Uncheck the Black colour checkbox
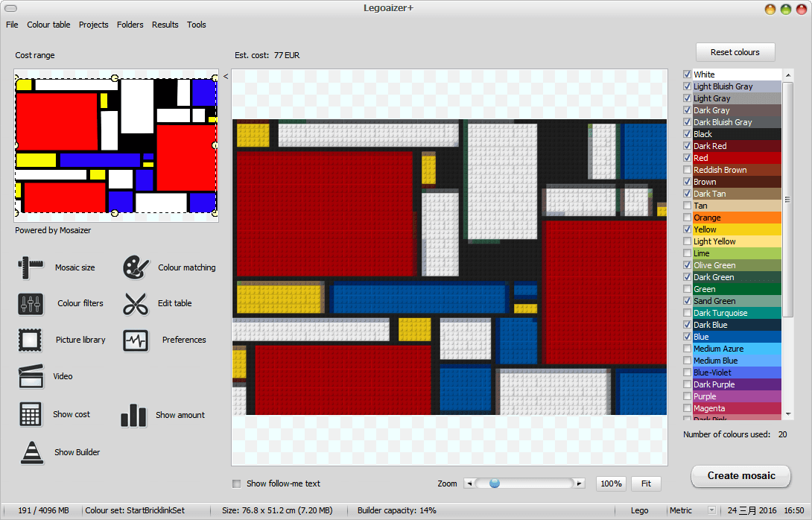Image resolution: width=812 pixels, height=520 pixels. (x=687, y=134)
